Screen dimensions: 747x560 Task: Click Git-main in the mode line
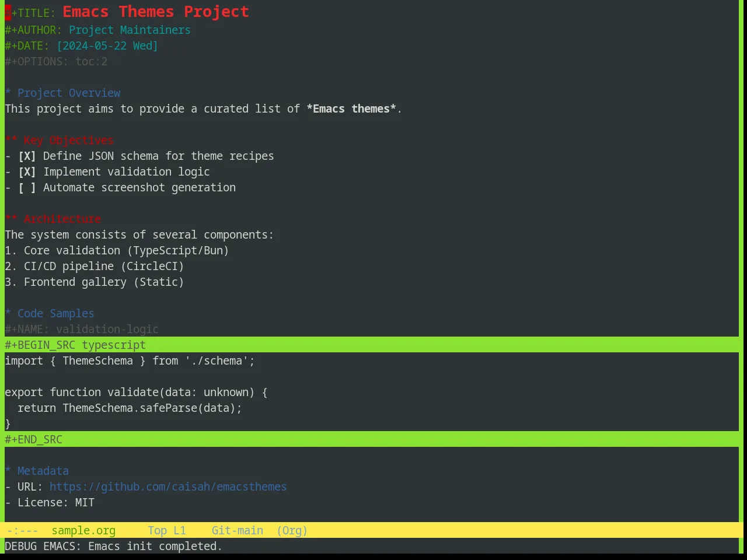click(238, 531)
